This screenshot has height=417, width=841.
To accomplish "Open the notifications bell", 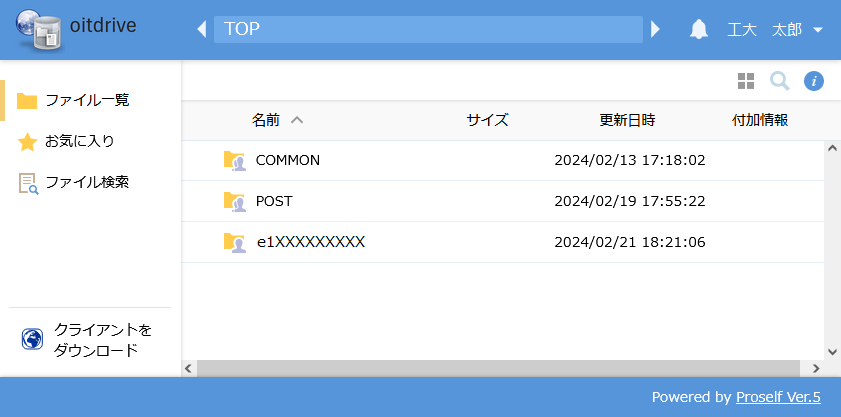I will click(699, 30).
